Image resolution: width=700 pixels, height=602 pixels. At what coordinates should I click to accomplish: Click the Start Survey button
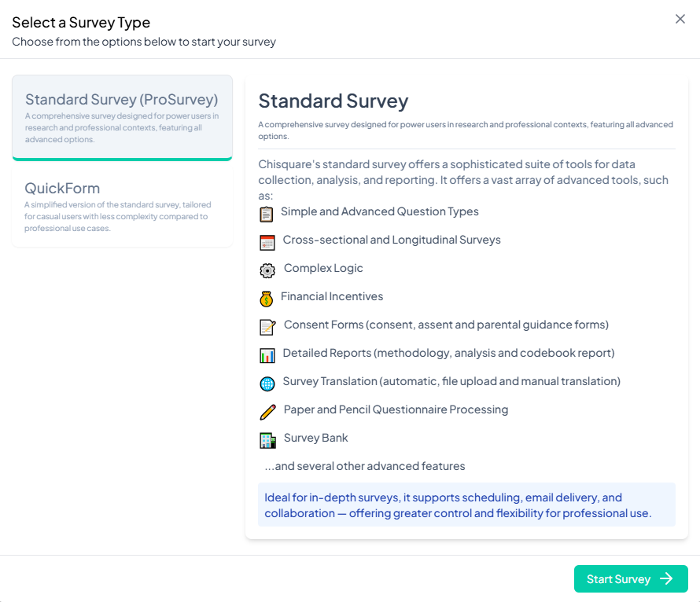tap(631, 578)
